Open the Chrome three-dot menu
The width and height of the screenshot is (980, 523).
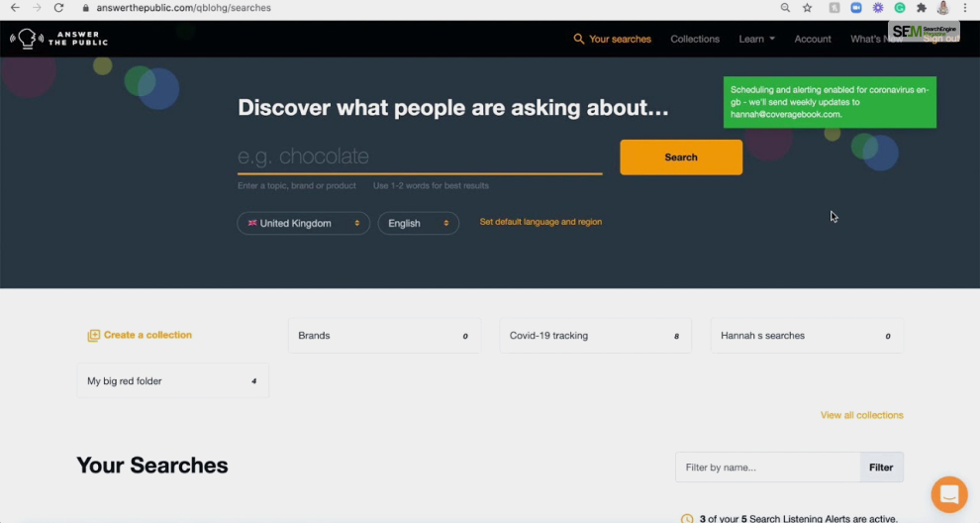tap(965, 8)
